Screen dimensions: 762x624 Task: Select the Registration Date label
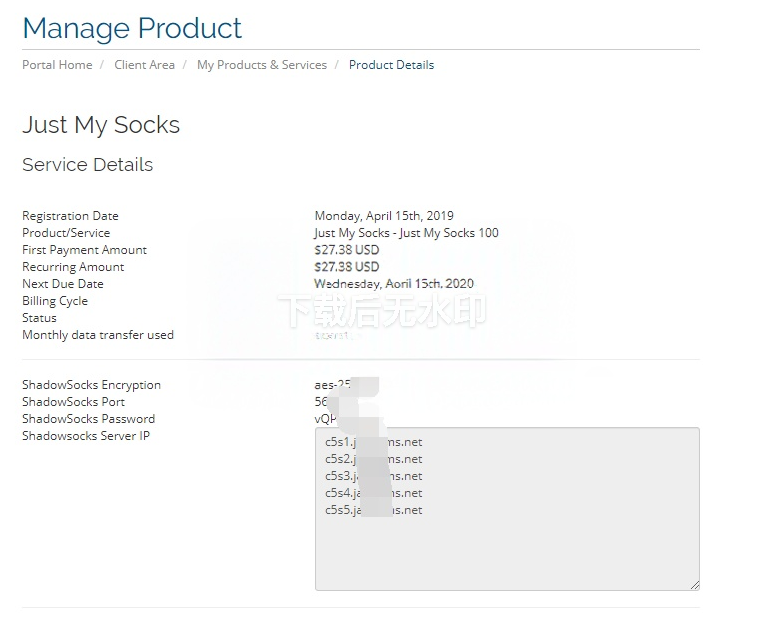click(x=70, y=216)
